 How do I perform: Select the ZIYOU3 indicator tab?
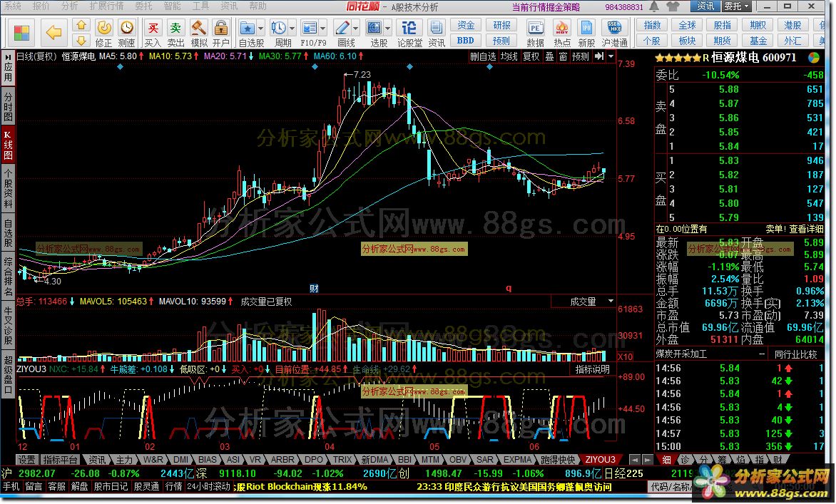pyautogui.click(x=601, y=459)
